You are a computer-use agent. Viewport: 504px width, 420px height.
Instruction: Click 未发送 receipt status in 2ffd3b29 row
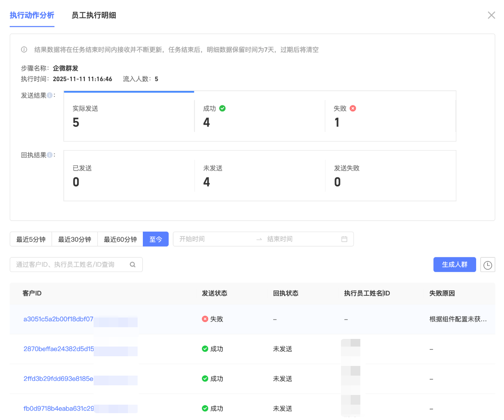click(282, 379)
